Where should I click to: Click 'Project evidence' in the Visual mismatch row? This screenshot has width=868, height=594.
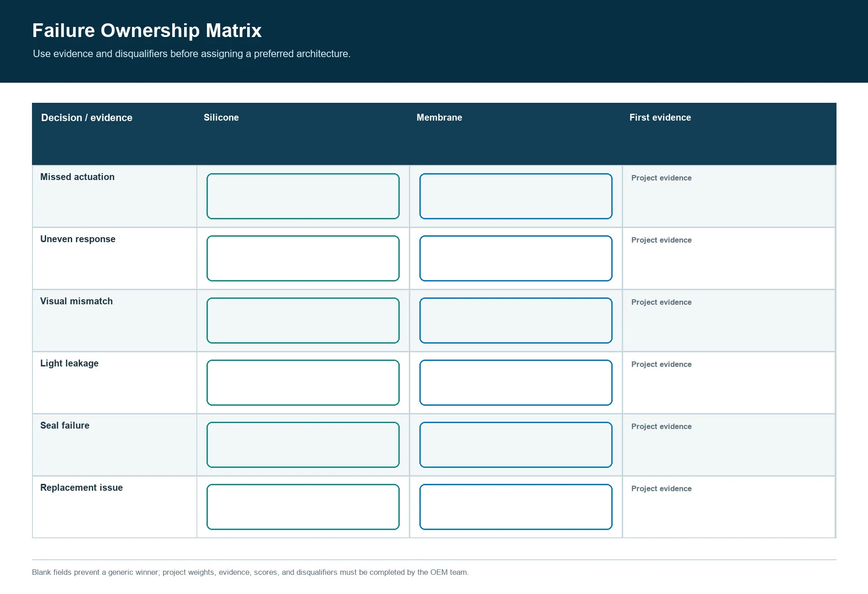pos(662,302)
